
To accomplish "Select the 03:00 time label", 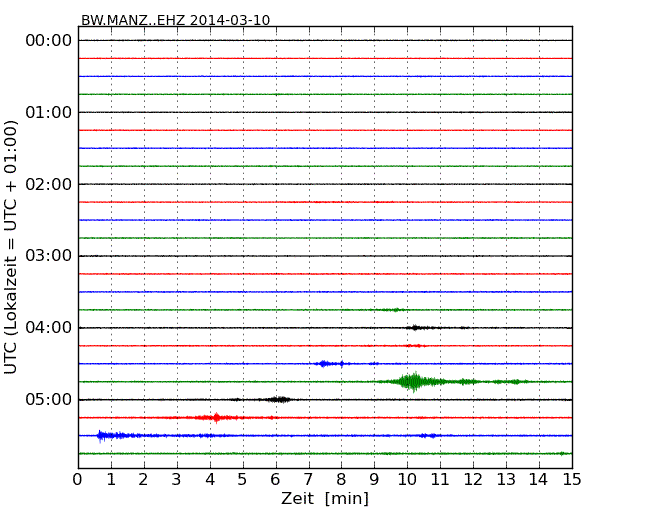I will click(47, 256).
